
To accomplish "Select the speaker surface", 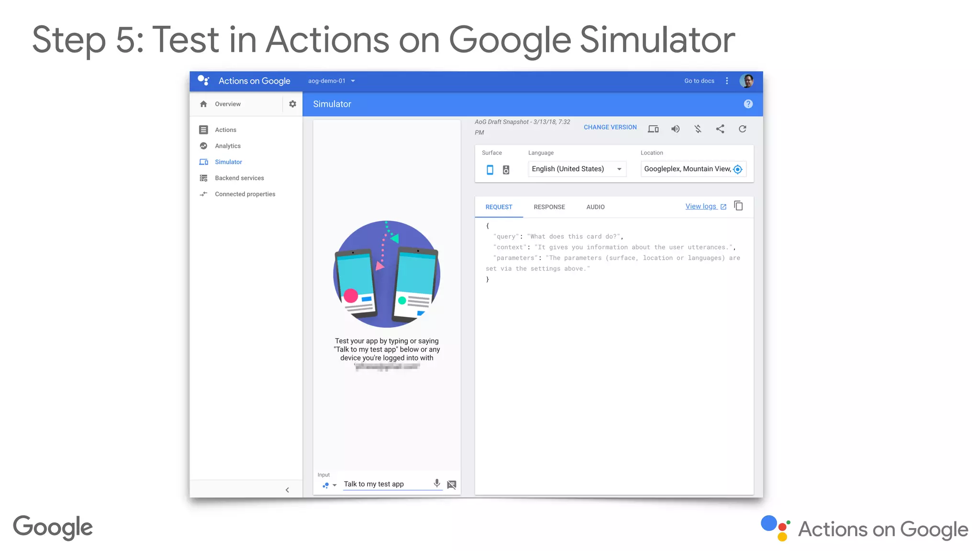I will point(506,169).
